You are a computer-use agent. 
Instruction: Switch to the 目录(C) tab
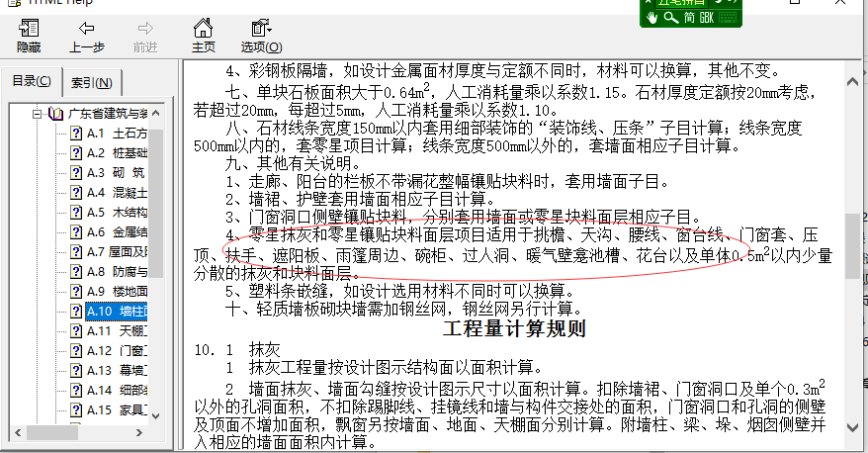tap(32, 81)
